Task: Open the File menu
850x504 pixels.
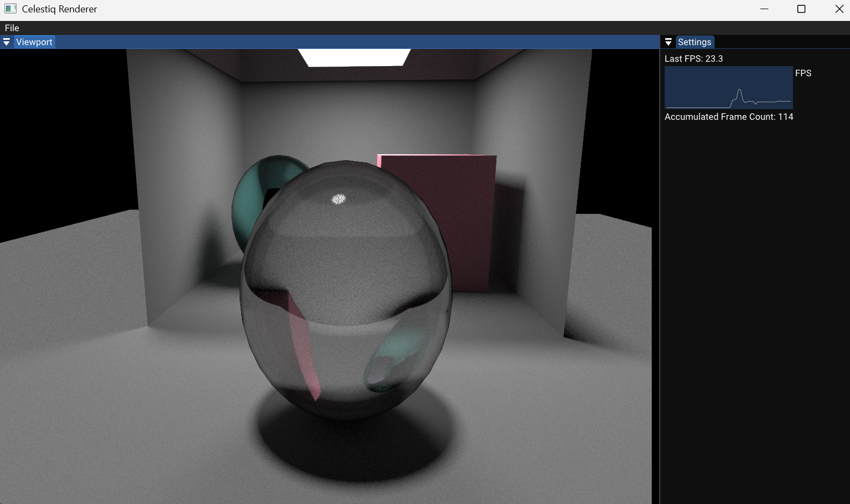Action: pos(12,28)
